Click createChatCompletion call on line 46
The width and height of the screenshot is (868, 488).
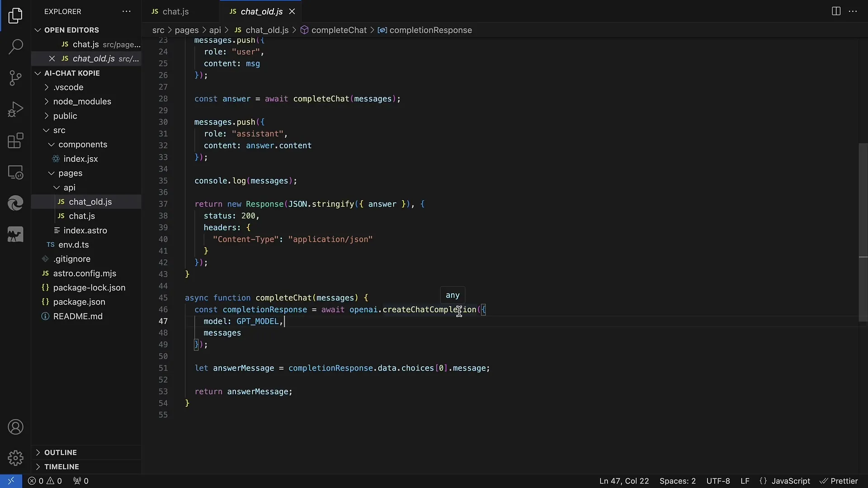coord(429,310)
